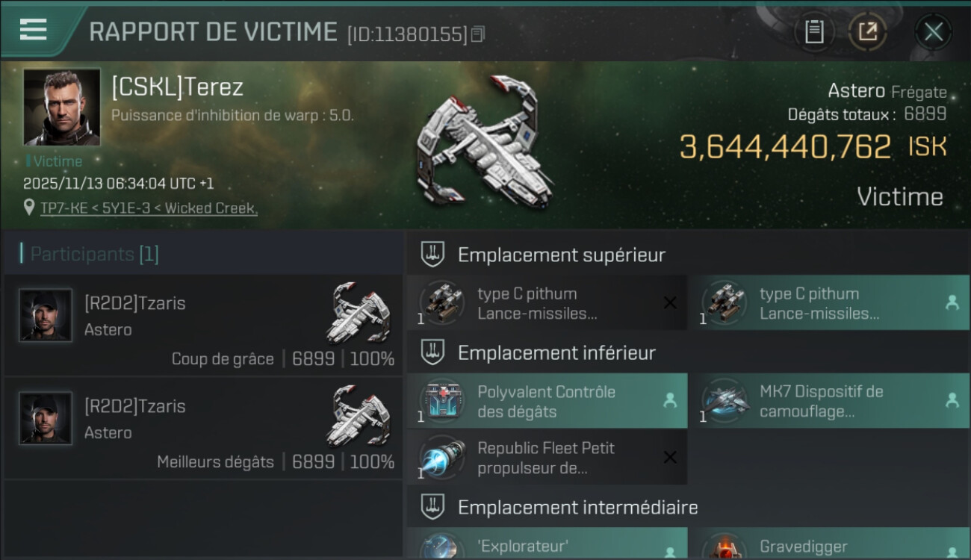
Task: View victim Terez's portrait
Action: 62,108
